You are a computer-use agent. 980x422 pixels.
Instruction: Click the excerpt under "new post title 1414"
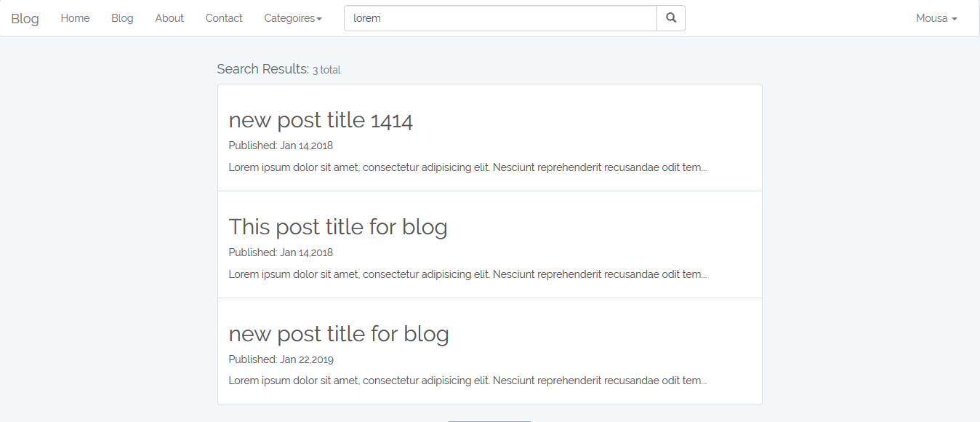[467, 167]
